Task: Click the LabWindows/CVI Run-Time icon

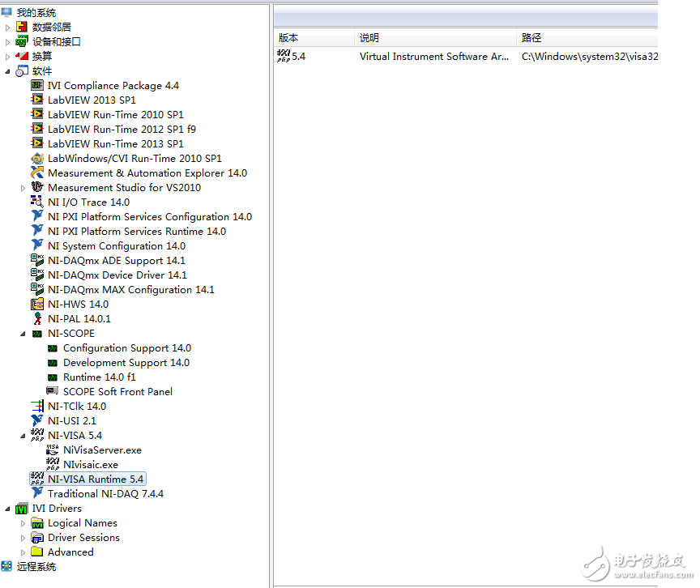Action: [x=37, y=159]
